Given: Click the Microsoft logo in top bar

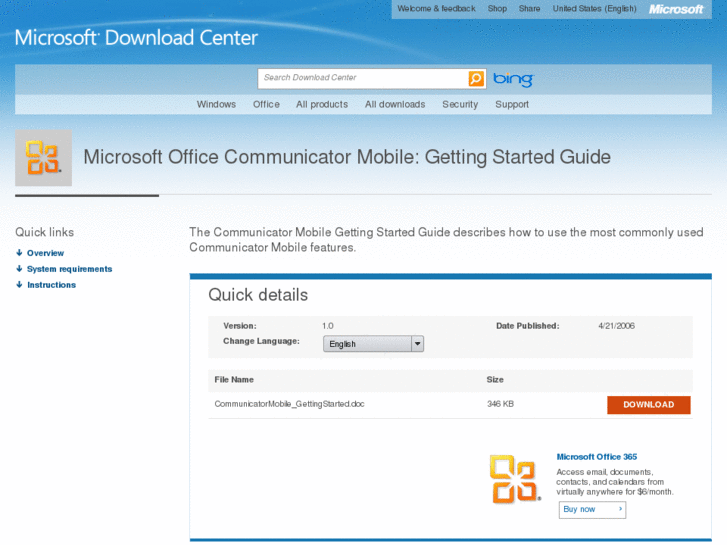Looking at the screenshot, I should (676, 9).
